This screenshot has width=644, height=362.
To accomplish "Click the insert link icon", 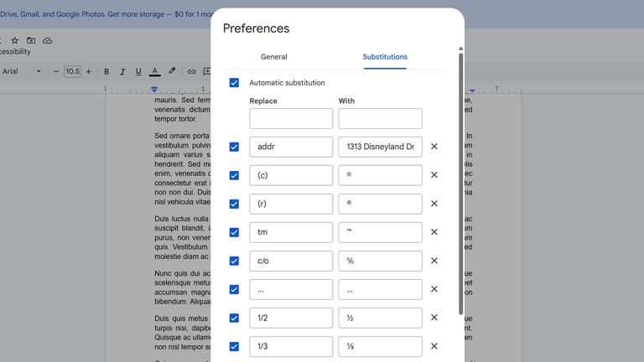I will 191,71.
